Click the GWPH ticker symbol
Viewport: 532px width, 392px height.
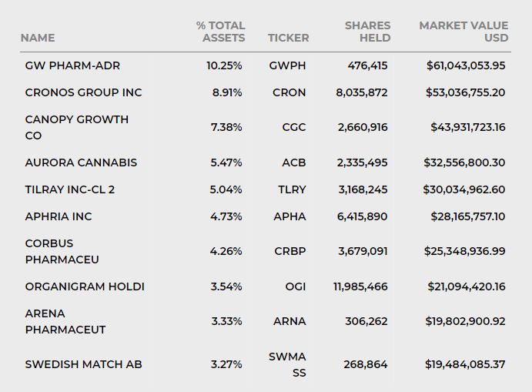pyautogui.click(x=287, y=65)
